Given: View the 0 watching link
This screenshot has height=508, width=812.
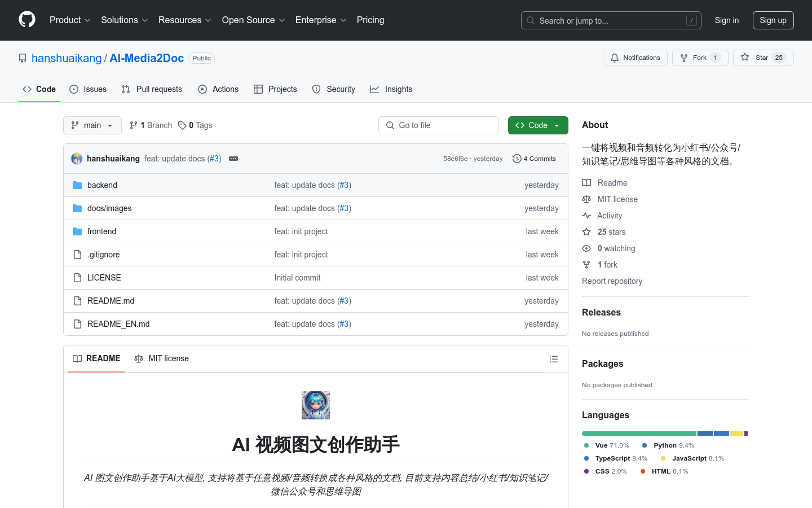Looking at the screenshot, I should [x=608, y=248].
